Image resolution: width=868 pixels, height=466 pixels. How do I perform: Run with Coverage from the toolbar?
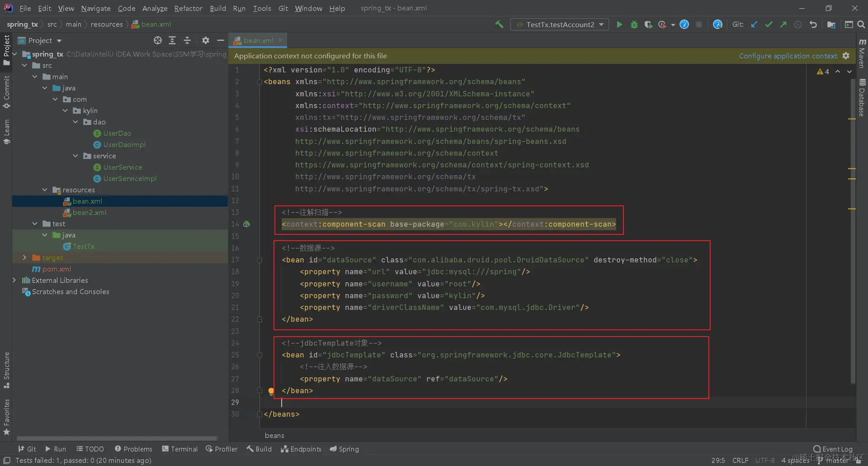point(648,24)
